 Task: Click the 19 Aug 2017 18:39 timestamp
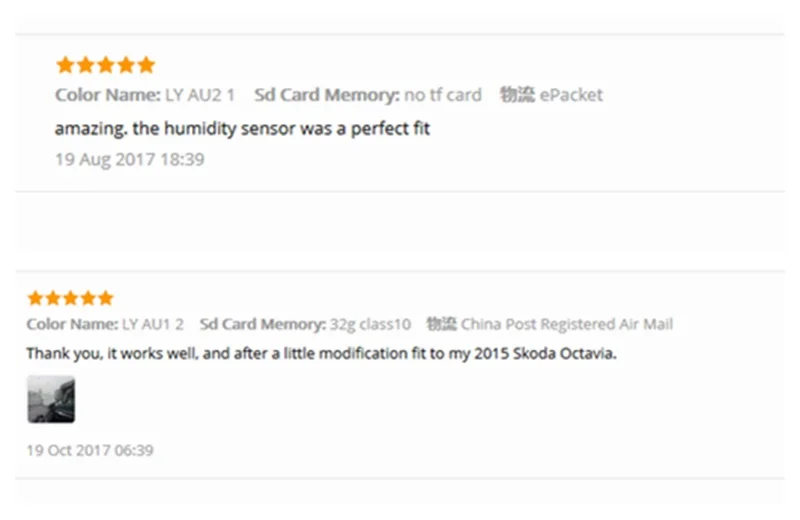[130, 159]
